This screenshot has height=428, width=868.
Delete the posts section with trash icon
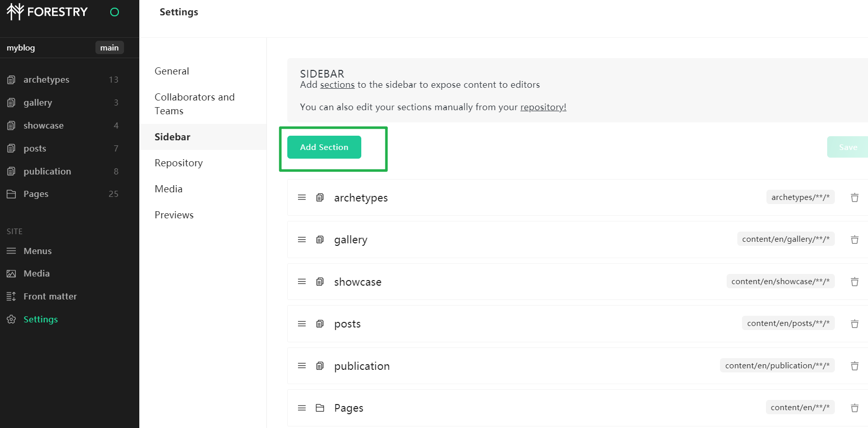pyautogui.click(x=855, y=324)
